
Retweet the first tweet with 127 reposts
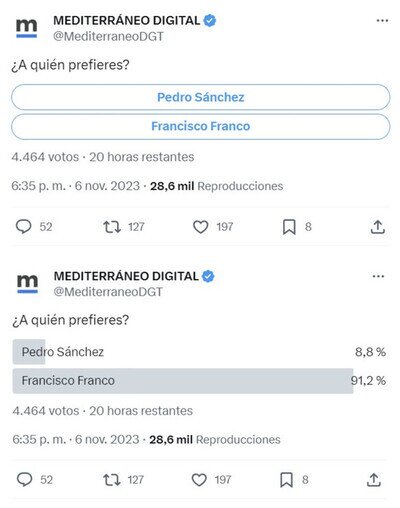click(112, 227)
